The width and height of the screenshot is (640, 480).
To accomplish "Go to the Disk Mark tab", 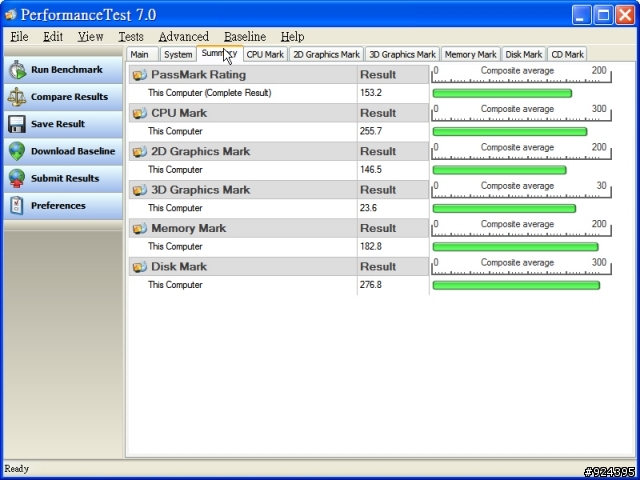I will pyautogui.click(x=524, y=54).
